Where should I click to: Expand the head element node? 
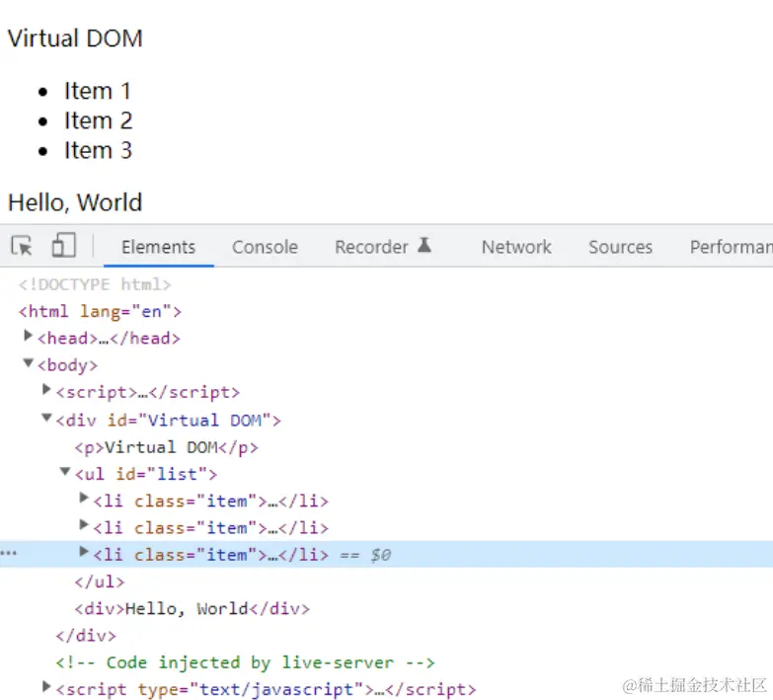[x=28, y=336]
